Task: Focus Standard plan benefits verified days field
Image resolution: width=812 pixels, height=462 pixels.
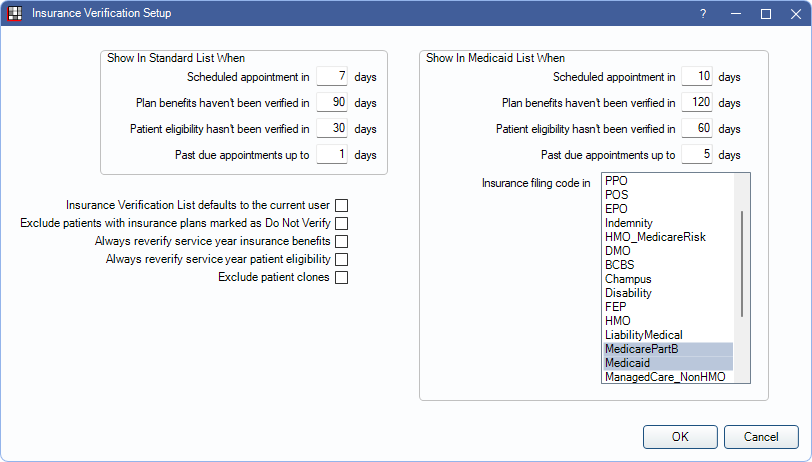Action: pos(332,102)
